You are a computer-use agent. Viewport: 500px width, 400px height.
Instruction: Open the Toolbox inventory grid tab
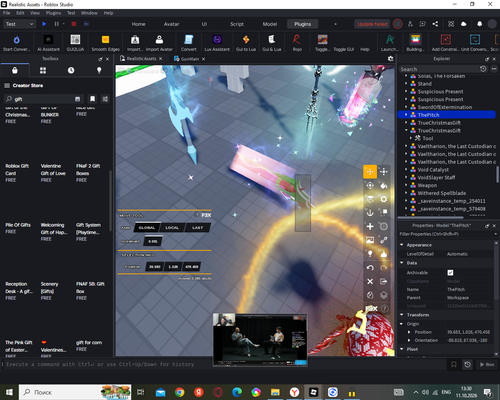[43, 70]
